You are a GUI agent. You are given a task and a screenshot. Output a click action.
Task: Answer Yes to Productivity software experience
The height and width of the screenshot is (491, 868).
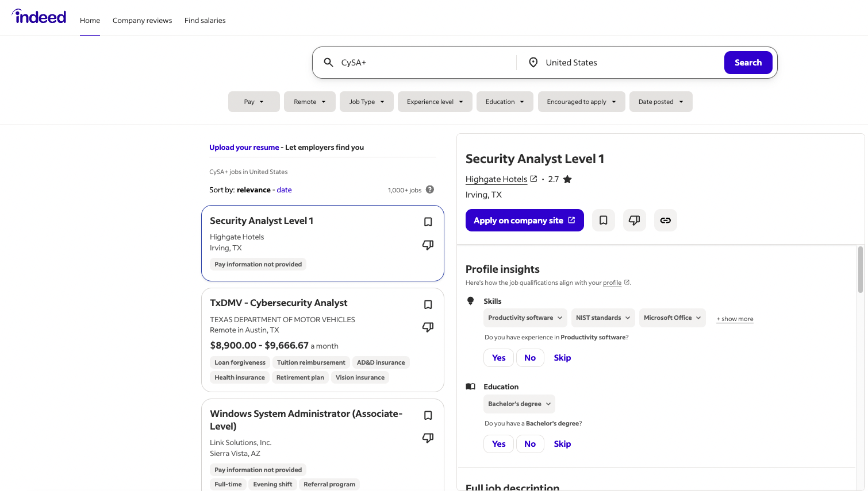tap(498, 358)
